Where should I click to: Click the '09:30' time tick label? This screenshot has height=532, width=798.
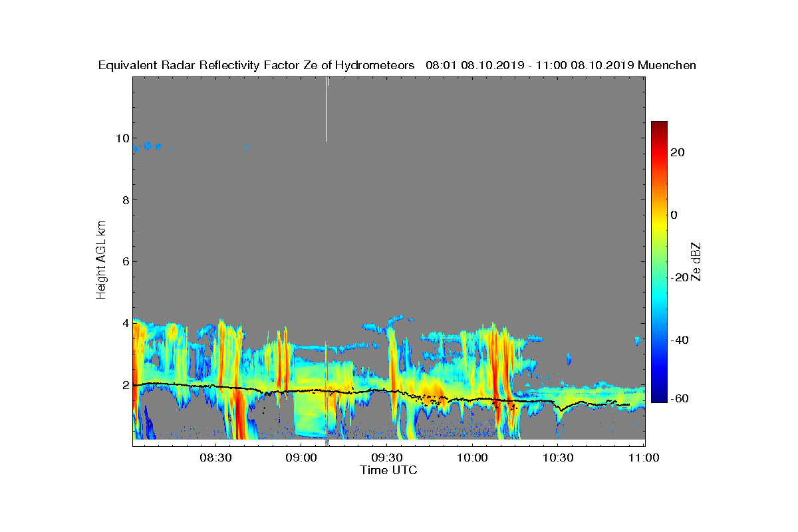386,458
